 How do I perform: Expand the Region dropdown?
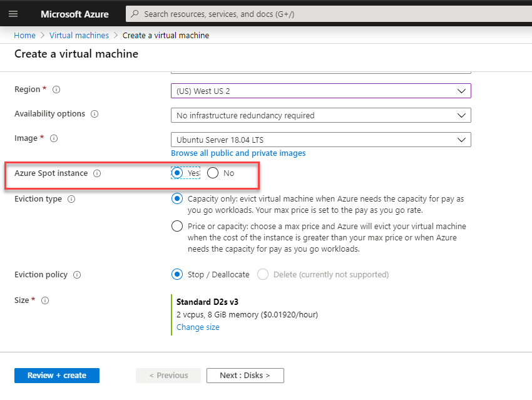click(x=320, y=91)
